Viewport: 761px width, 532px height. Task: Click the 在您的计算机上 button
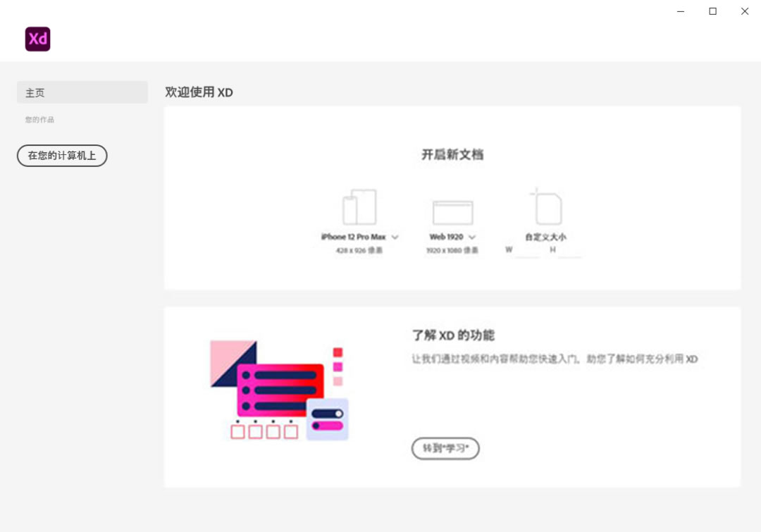(62, 156)
